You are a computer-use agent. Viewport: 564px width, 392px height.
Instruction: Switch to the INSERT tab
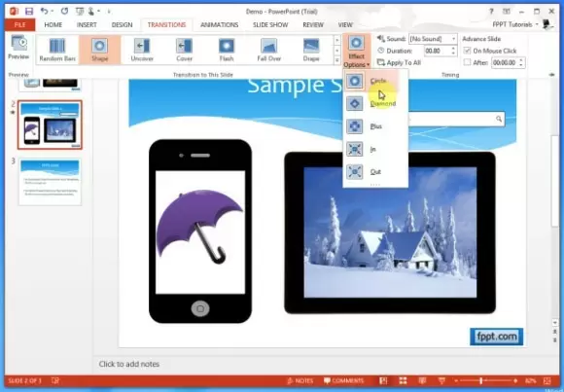tap(87, 25)
